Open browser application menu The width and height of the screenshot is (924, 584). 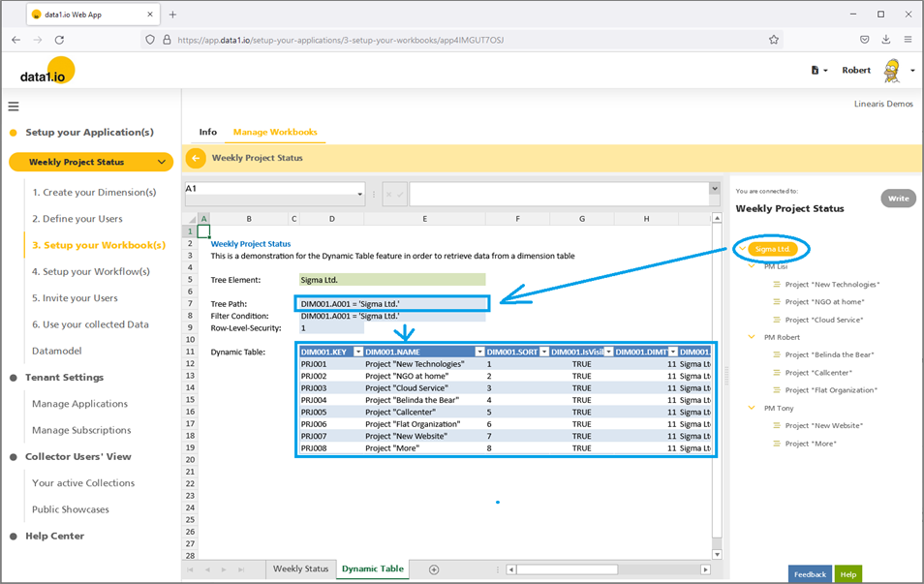[908, 40]
